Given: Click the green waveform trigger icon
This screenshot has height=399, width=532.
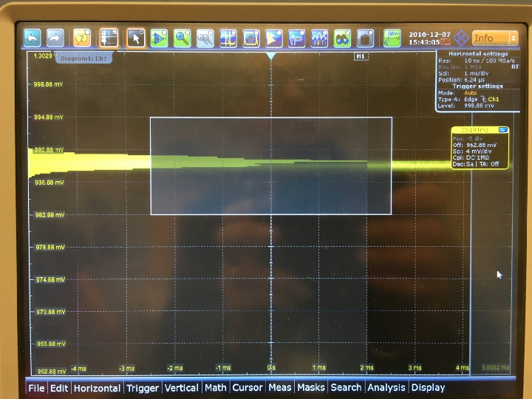Looking at the screenshot, I should pyautogui.click(x=392, y=38).
